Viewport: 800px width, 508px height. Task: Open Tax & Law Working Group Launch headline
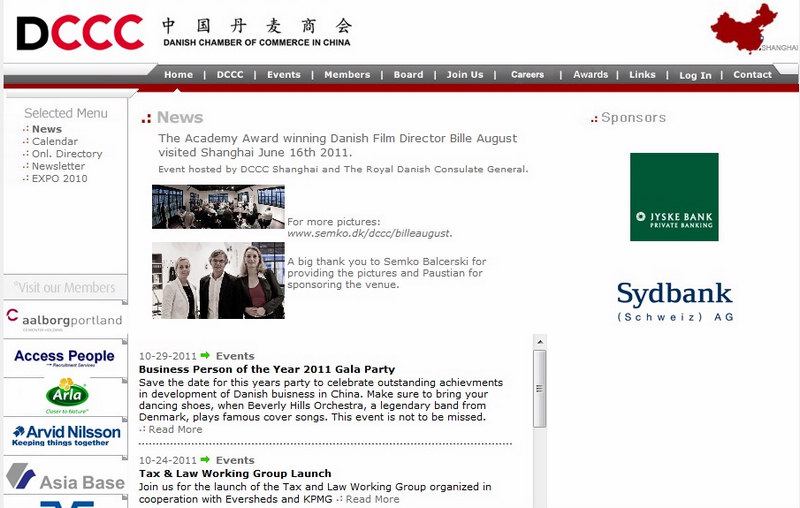click(235, 473)
